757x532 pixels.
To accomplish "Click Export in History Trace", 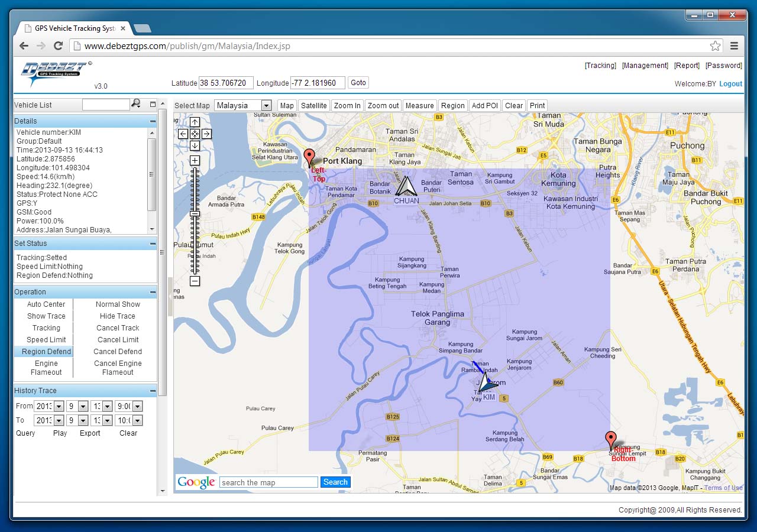I will (x=90, y=433).
